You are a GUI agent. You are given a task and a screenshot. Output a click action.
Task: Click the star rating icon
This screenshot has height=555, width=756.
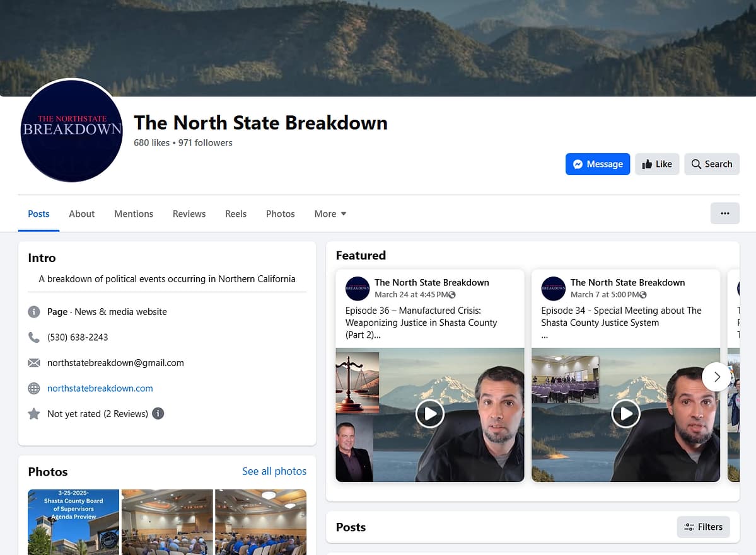(x=34, y=414)
